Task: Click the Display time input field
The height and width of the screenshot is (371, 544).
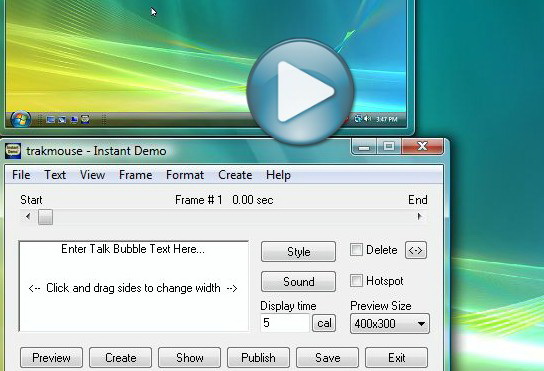Action: pyautogui.click(x=284, y=323)
